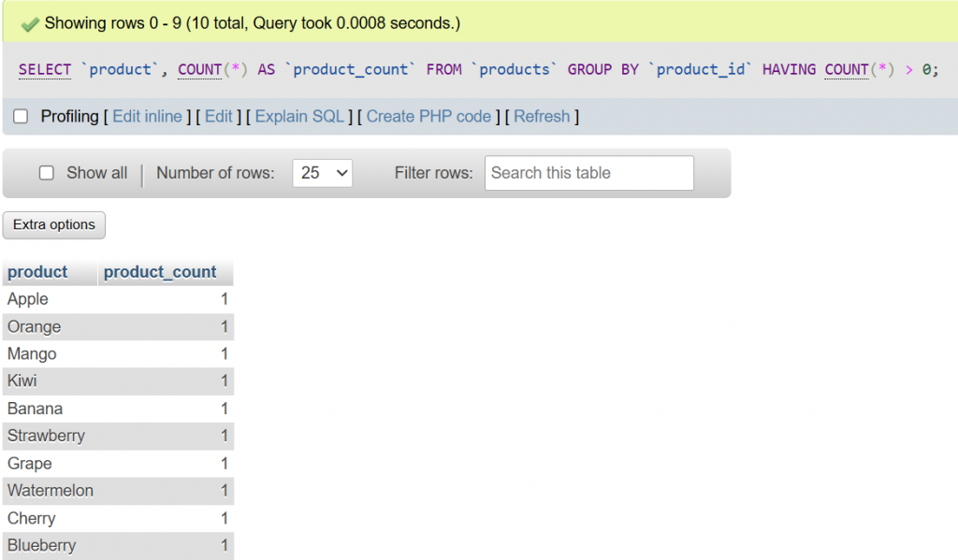
Task: Click the SELECT keyword in query
Action: [45, 70]
